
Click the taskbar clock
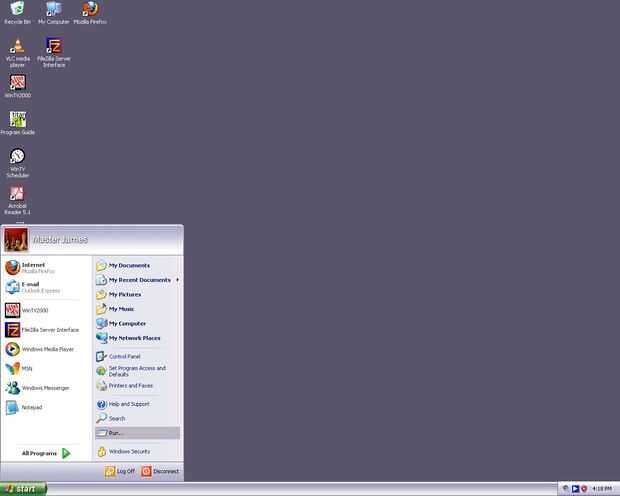[602, 489]
